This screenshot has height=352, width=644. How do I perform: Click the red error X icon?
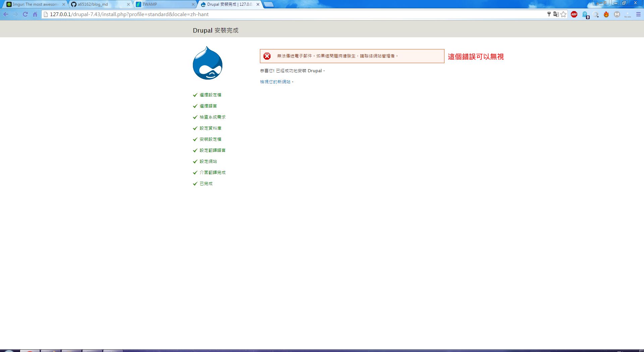267,56
